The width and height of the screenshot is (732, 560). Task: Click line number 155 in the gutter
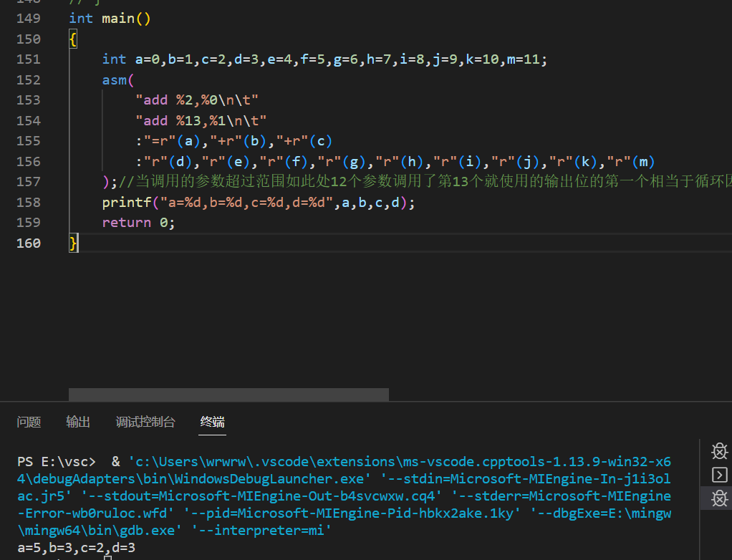pyautogui.click(x=29, y=141)
